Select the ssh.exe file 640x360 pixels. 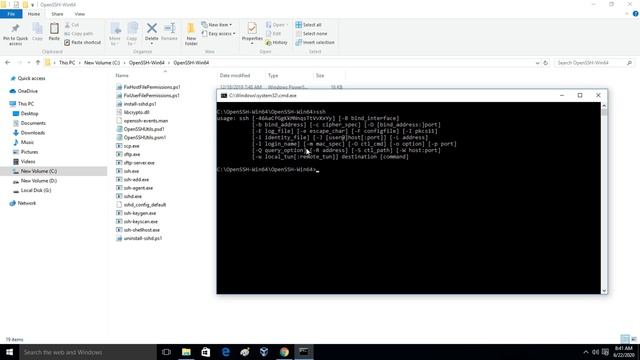[x=131, y=171]
